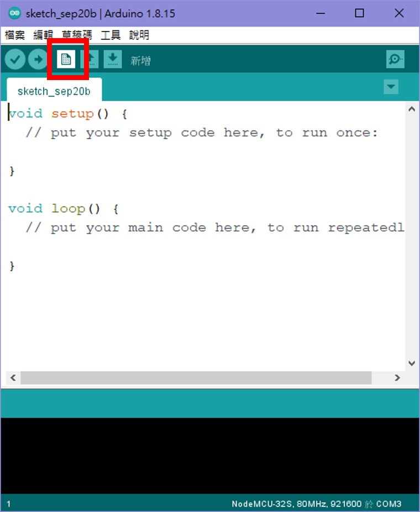This screenshot has height=512, width=420.
Task: Minimize the Arduino window
Action: pos(321,13)
